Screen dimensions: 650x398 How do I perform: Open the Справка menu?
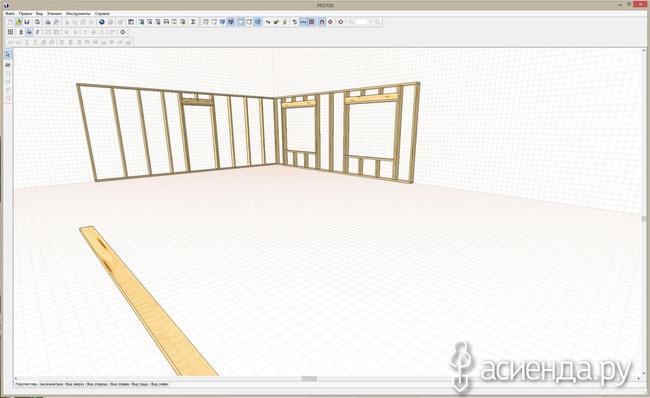point(102,13)
